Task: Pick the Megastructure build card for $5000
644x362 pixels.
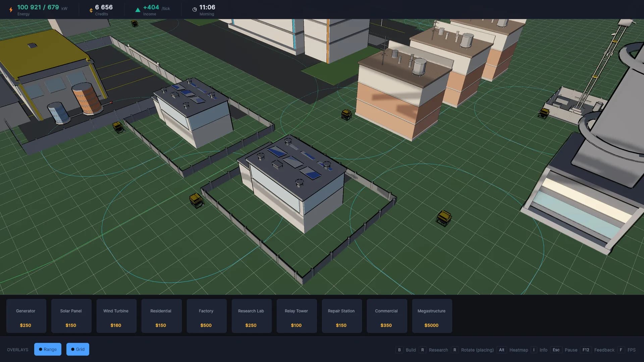Action: (432, 316)
